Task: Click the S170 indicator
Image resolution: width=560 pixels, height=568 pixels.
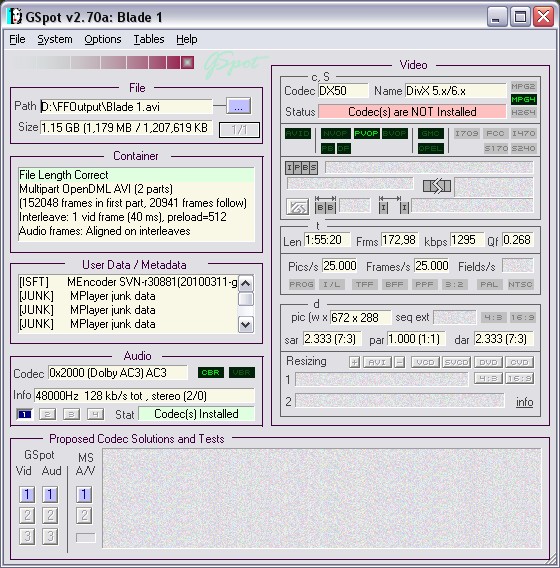Action: (496, 148)
